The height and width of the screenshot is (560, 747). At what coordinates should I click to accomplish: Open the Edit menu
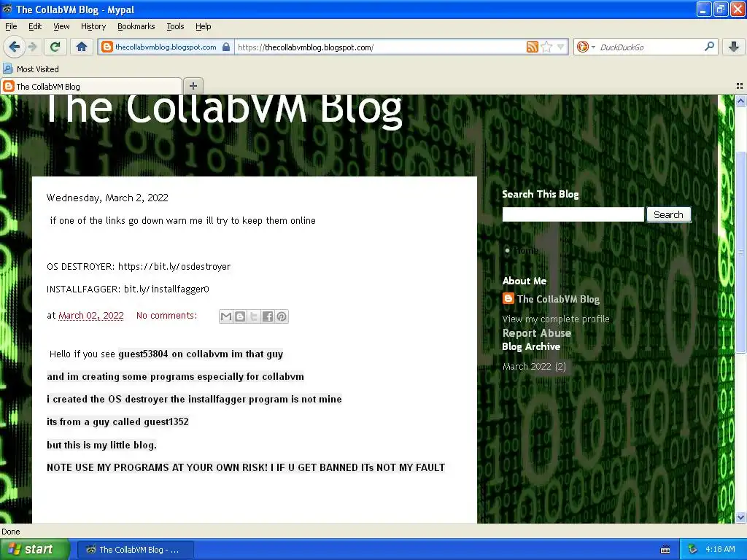(x=35, y=26)
